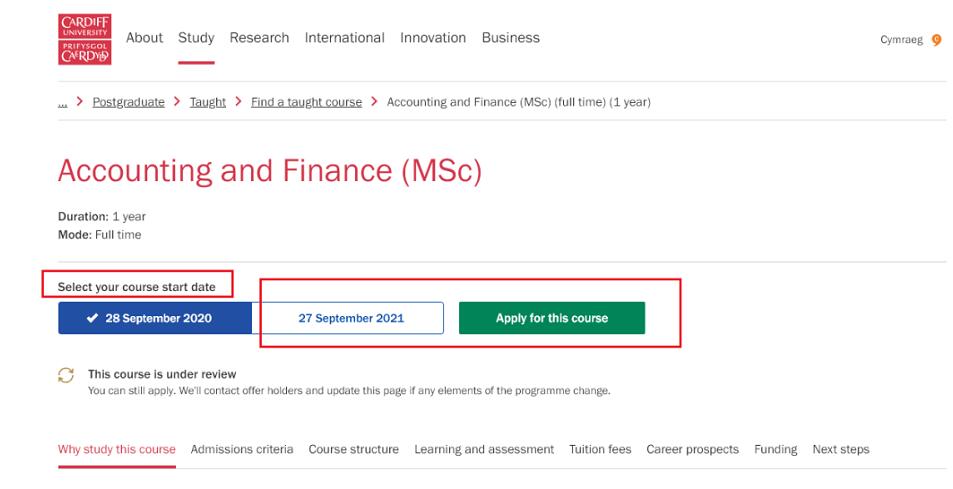This screenshot has width=953, height=489.
Task: Switch to the Course structure tab
Action: 353,449
